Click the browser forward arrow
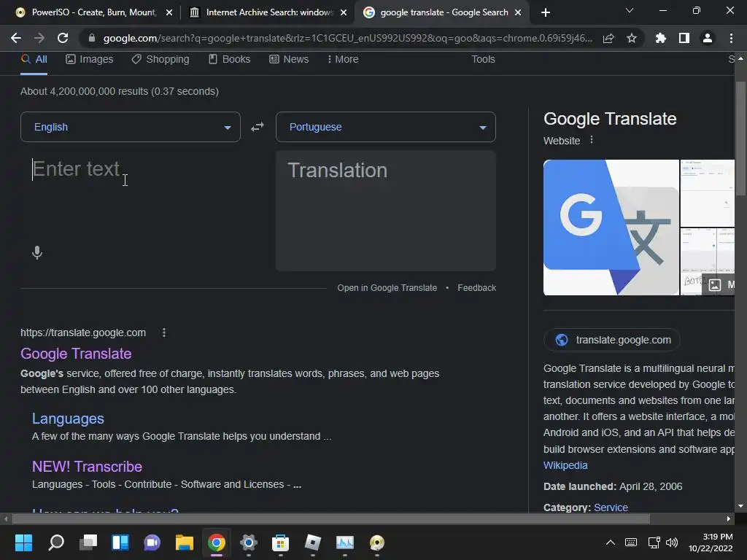The image size is (747, 560). pos(39,38)
